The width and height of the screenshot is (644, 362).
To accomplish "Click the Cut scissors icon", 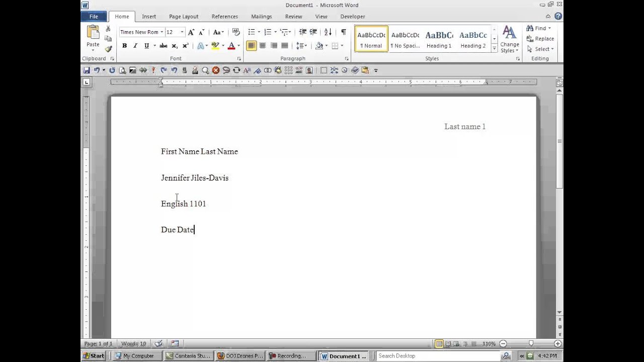I will click(108, 29).
